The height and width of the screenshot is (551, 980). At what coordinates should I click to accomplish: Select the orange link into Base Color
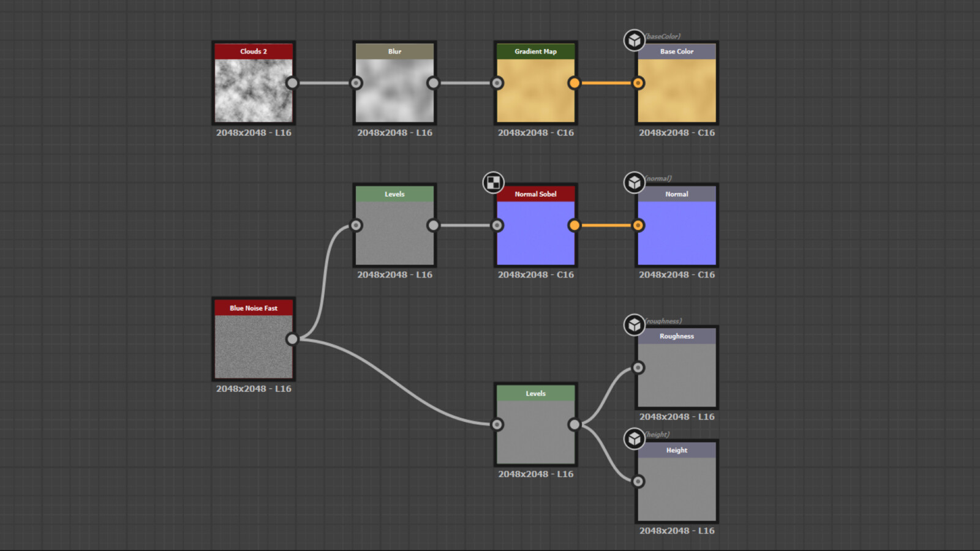click(606, 83)
